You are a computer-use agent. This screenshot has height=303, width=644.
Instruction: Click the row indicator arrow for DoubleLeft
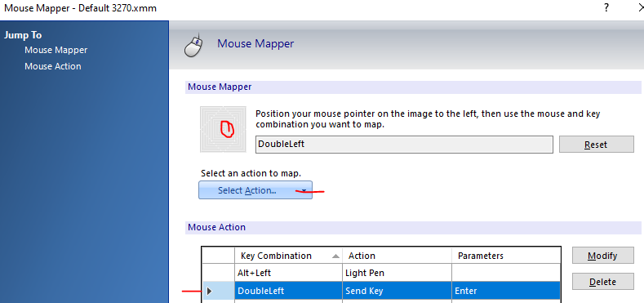(210, 291)
